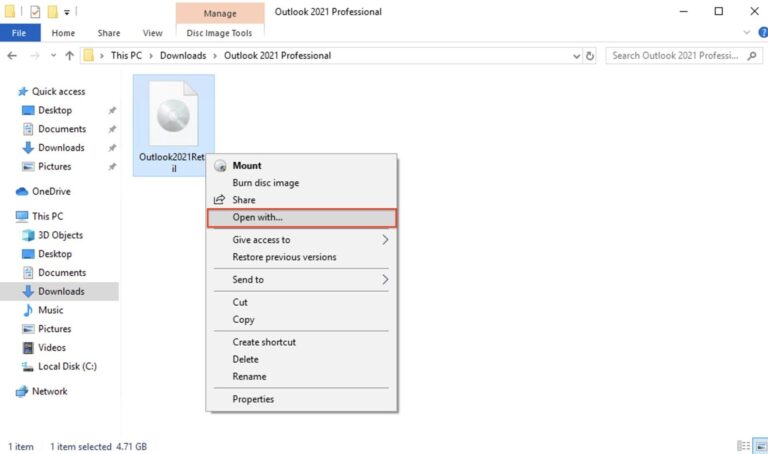
Task: Click the search magnifier icon
Action: 752,56
